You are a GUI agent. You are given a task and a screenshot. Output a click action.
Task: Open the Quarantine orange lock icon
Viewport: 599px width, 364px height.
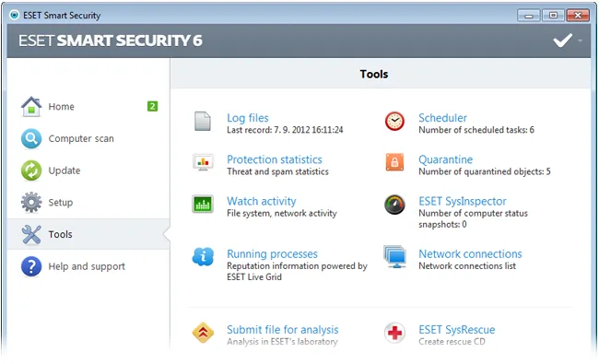pos(394,162)
